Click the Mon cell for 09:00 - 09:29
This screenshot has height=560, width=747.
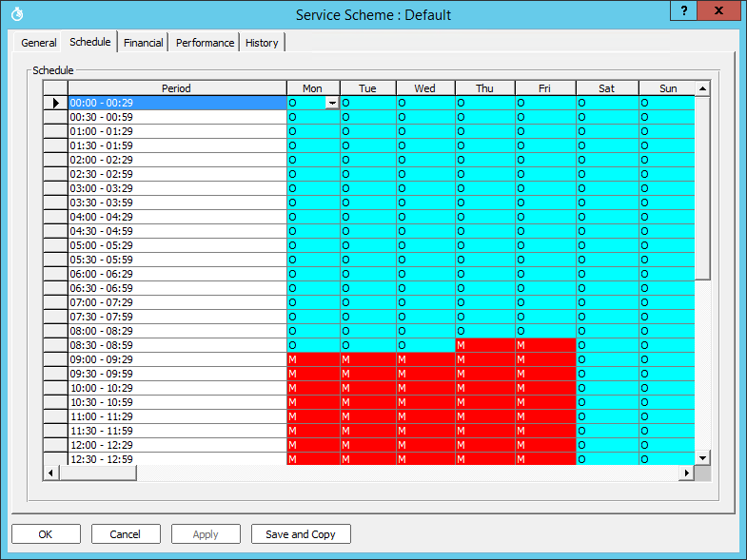point(313,359)
